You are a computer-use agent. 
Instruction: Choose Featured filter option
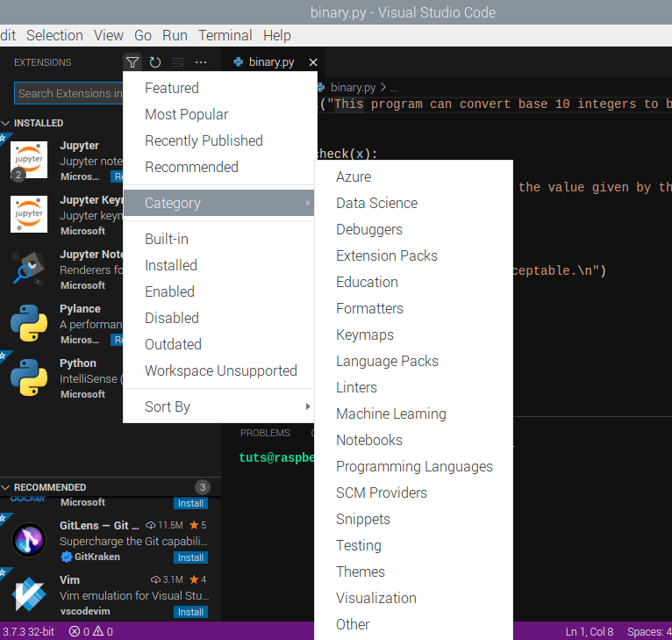(218, 88)
